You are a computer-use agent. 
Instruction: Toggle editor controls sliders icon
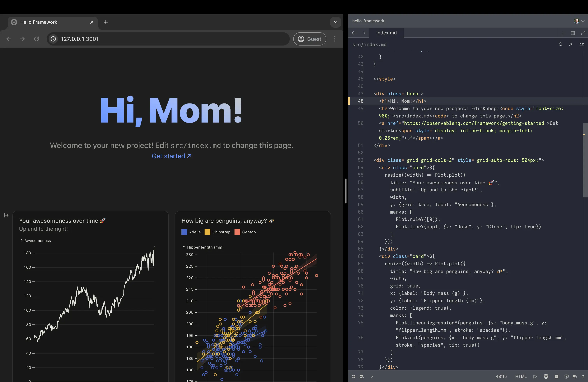[x=582, y=45]
